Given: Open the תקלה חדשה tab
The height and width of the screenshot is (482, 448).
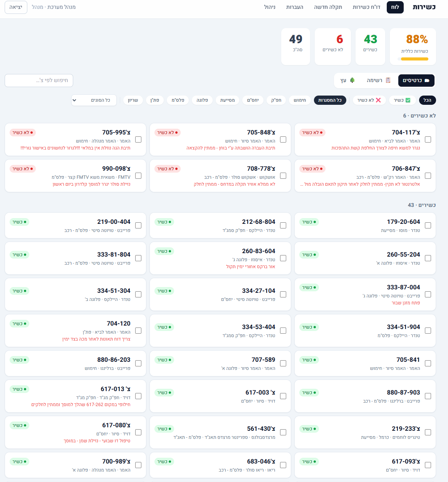Looking at the screenshot, I should point(328,7).
